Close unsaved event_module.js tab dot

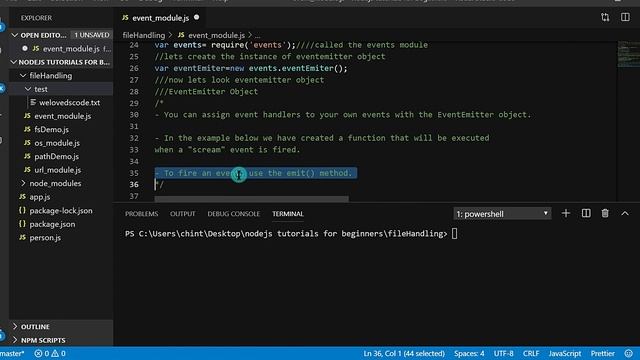tap(197, 18)
